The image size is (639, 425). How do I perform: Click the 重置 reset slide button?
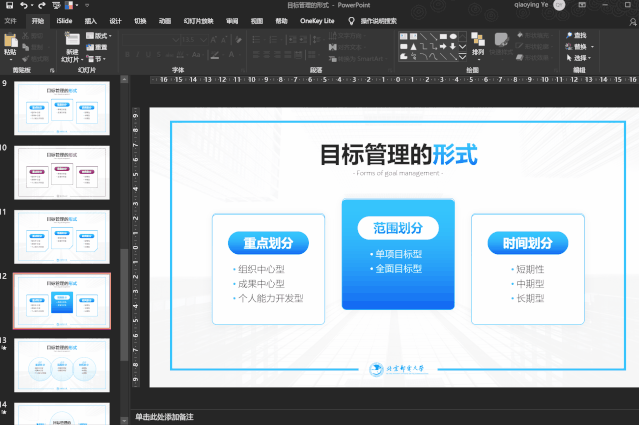click(97, 47)
